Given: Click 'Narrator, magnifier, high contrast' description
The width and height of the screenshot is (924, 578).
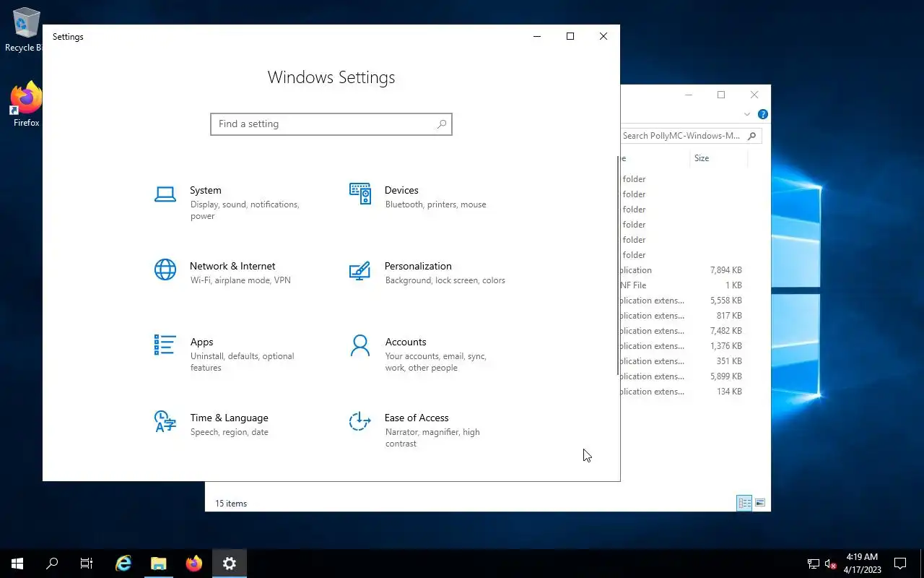Looking at the screenshot, I should click(432, 438).
